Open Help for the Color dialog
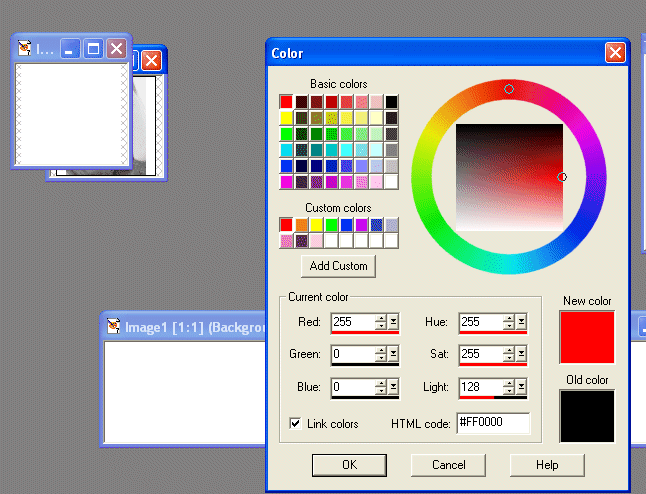The width and height of the screenshot is (646, 494). (x=546, y=465)
